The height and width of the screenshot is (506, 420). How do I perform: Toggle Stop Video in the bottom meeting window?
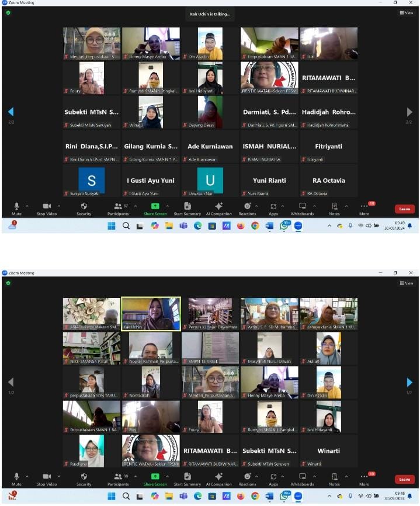[x=47, y=479]
